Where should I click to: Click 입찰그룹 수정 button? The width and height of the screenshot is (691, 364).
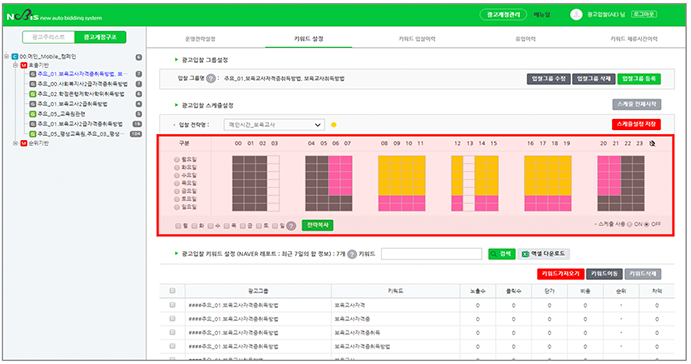coord(549,79)
